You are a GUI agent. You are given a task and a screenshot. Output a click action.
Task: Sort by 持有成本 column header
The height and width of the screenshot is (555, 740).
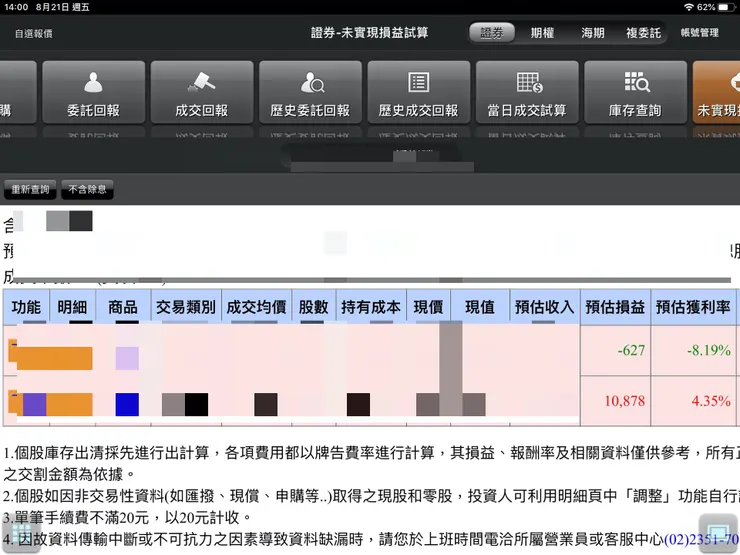(x=371, y=307)
